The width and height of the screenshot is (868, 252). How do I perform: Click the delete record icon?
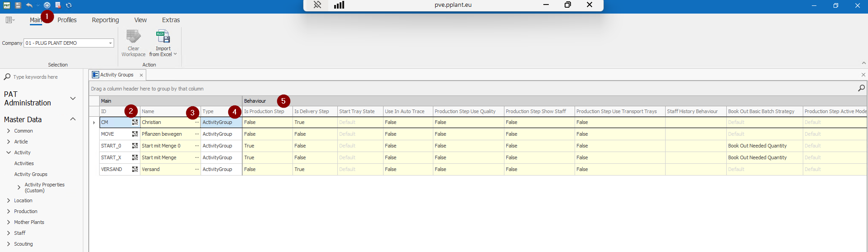point(58,5)
